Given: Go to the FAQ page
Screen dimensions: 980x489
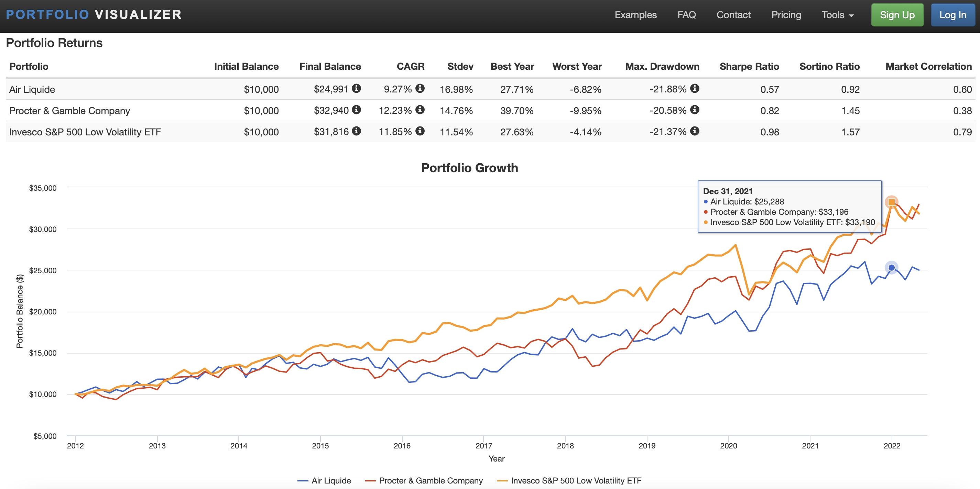Looking at the screenshot, I should pyautogui.click(x=686, y=15).
